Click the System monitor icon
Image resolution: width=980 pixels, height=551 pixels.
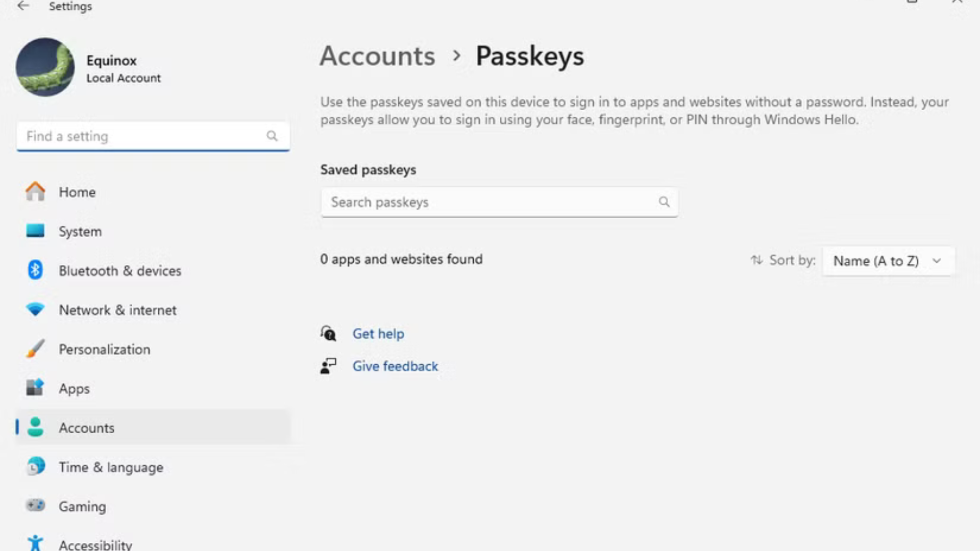click(x=35, y=231)
